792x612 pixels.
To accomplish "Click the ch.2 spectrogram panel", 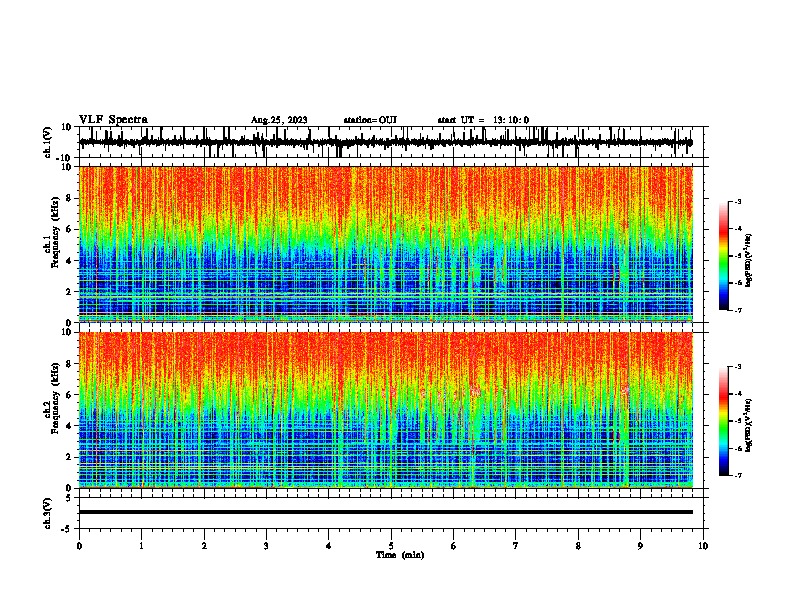I will coord(386,410).
